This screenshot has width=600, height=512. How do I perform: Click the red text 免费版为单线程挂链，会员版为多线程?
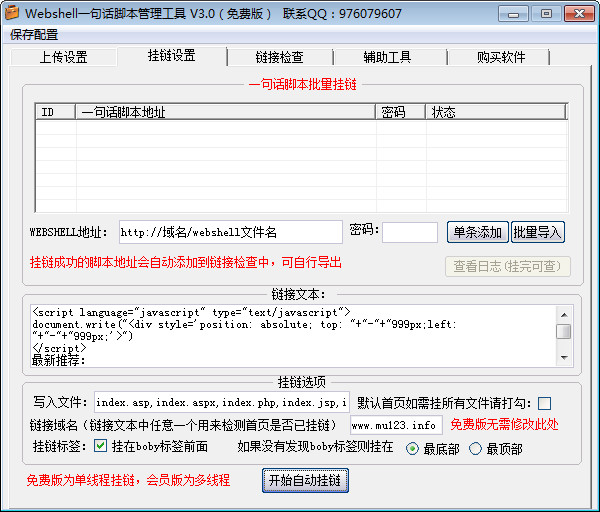pos(128,480)
